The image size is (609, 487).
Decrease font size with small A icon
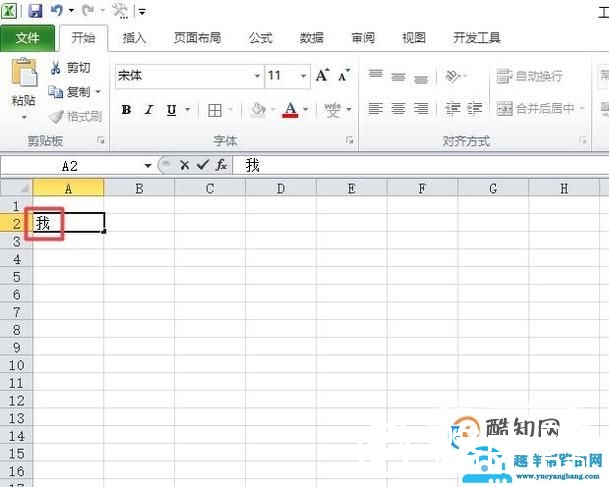[x=344, y=75]
